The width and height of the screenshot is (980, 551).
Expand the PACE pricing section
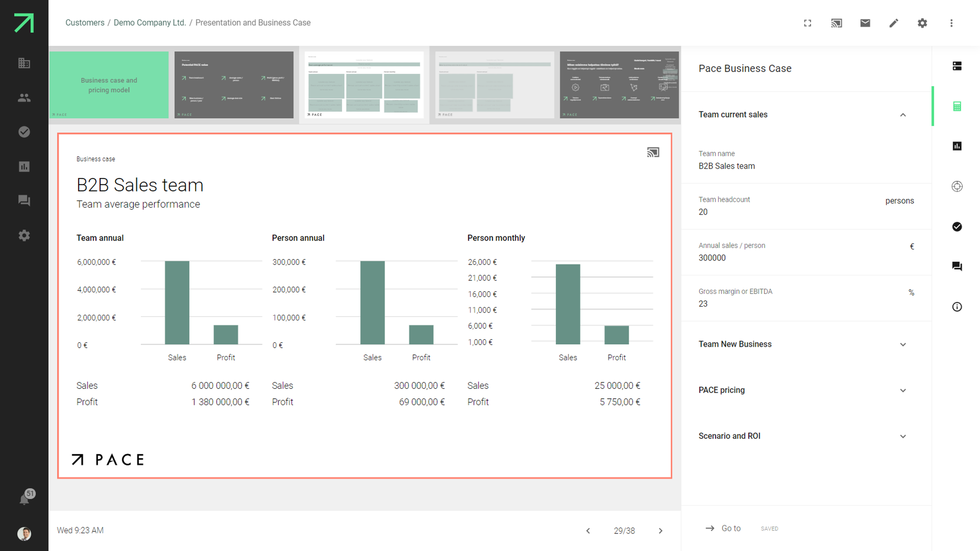(903, 390)
